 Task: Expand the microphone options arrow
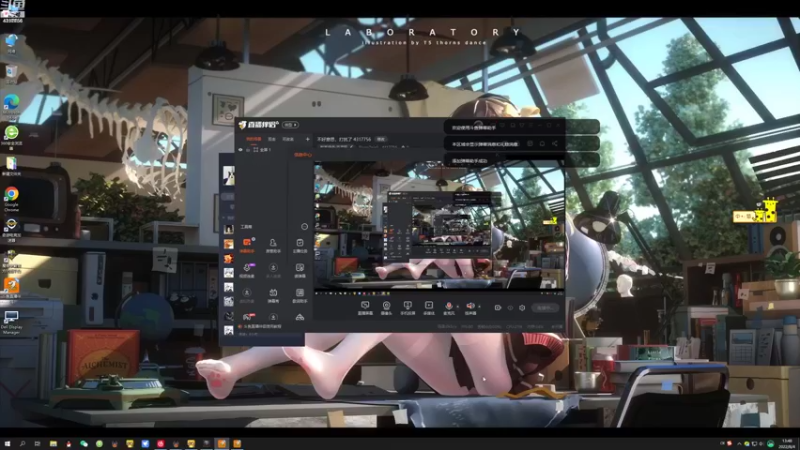tap(457, 307)
